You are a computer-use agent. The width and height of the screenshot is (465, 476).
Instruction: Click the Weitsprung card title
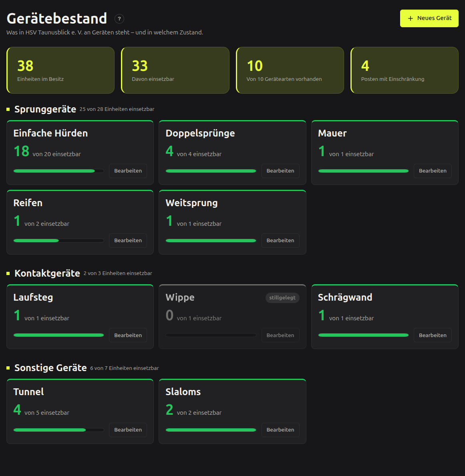[x=192, y=203]
